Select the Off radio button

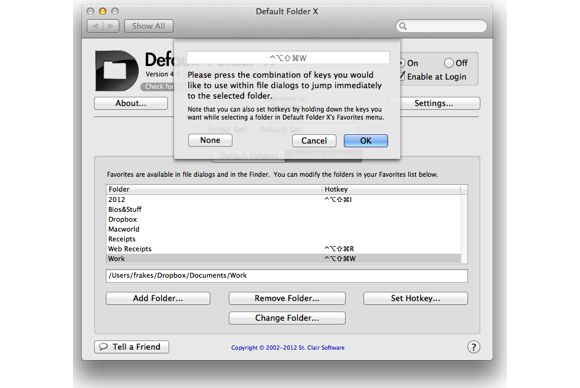click(x=449, y=63)
